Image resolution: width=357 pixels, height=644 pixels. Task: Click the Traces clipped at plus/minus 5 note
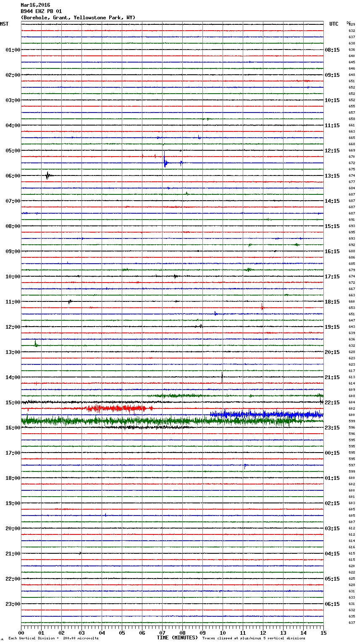point(254,639)
